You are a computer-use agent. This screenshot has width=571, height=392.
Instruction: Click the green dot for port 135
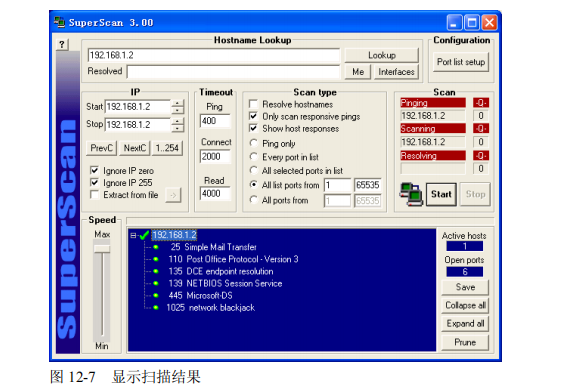pos(156,271)
